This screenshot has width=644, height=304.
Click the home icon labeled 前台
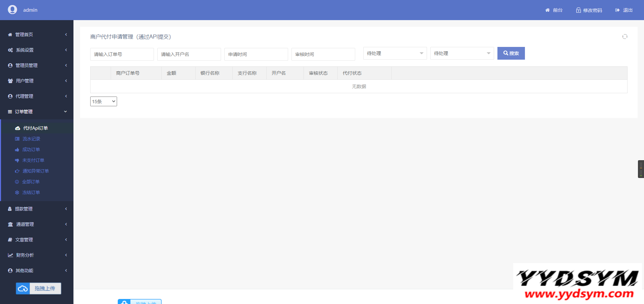[x=547, y=10]
